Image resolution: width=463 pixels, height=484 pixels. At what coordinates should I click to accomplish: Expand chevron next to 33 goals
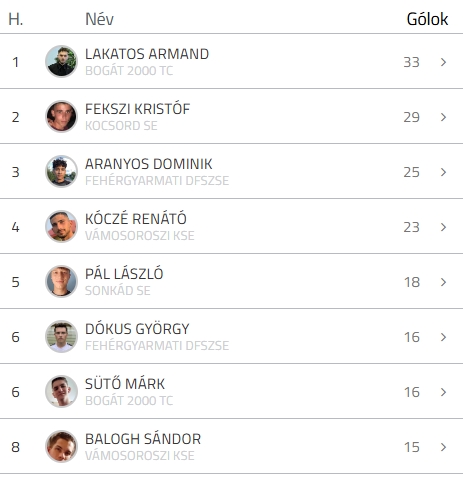443,62
